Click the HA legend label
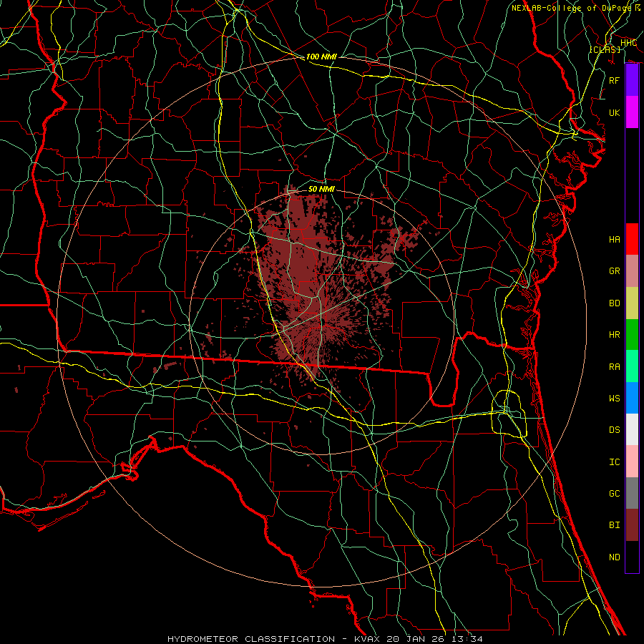This screenshot has height=644, width=644. [x=615, y=239]
